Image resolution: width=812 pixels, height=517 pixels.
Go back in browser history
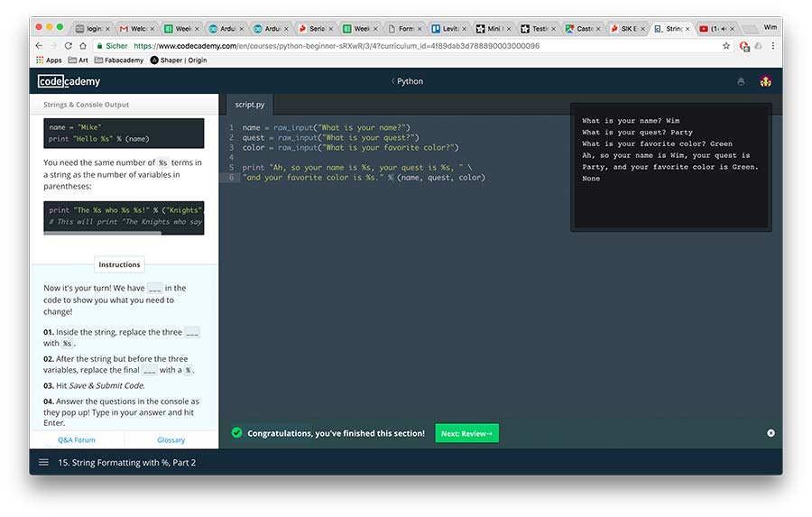tap(40, 46)
